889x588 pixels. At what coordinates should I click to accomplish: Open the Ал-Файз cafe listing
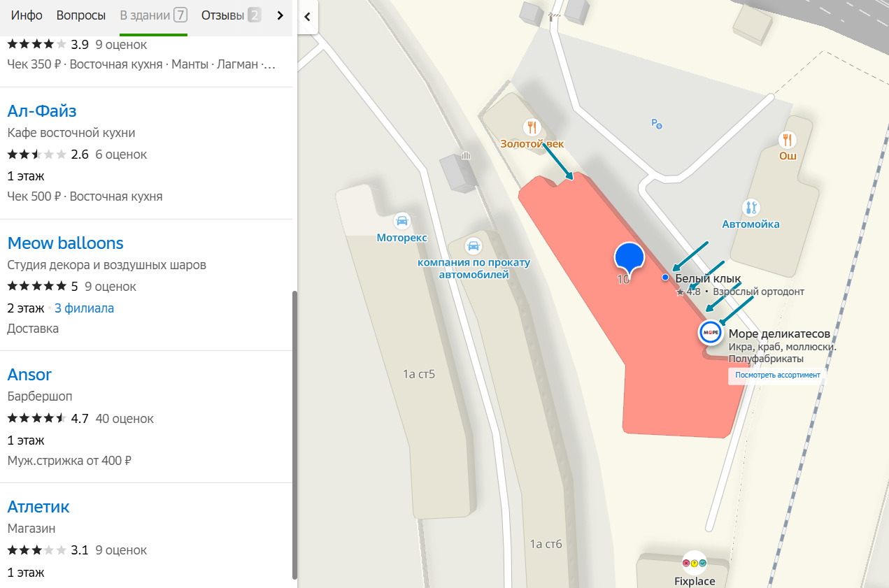coord(42,111)
